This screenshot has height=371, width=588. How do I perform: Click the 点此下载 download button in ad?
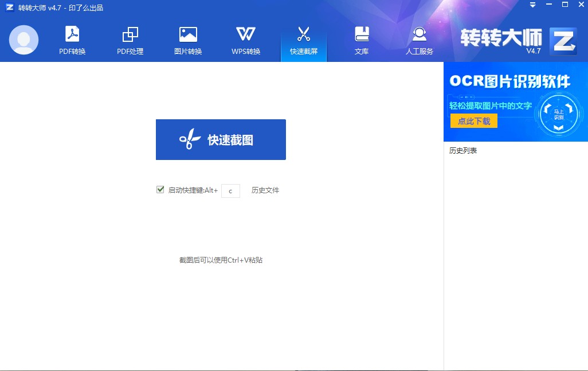click(x=474, y=121)
